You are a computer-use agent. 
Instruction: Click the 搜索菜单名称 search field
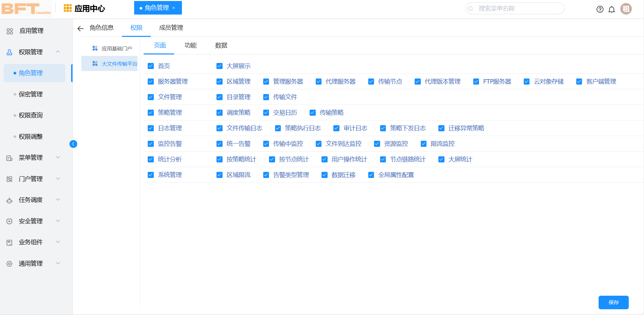[515, 8]
